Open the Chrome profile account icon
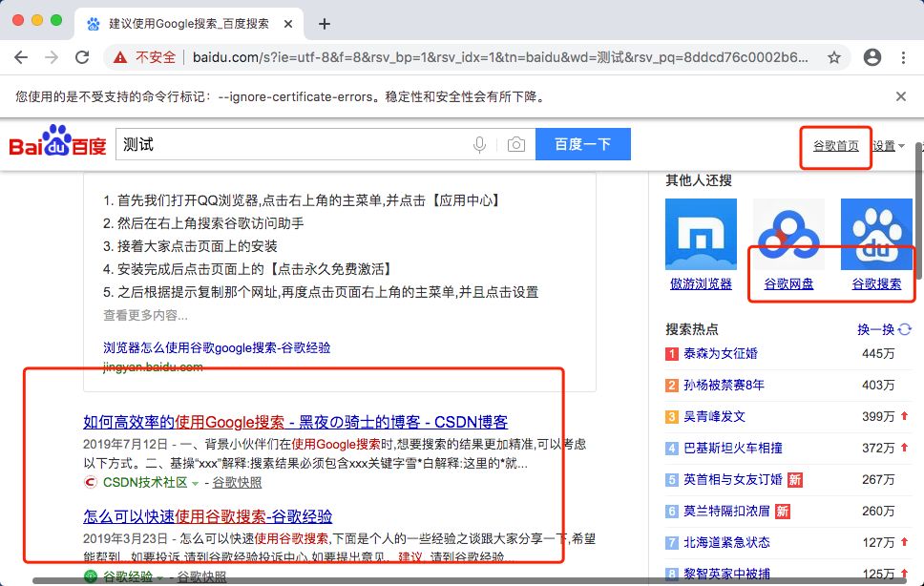 coord(872,57)
